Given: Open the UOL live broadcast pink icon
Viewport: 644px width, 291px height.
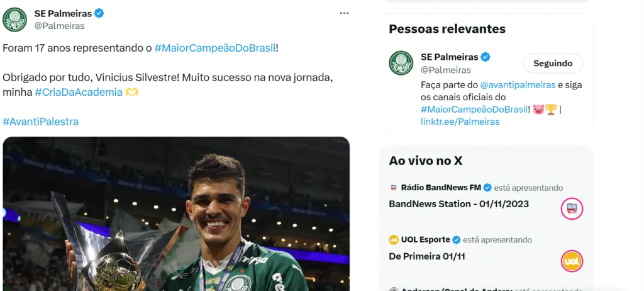Looking at the screenshot, I should click(x=572, y=261).
